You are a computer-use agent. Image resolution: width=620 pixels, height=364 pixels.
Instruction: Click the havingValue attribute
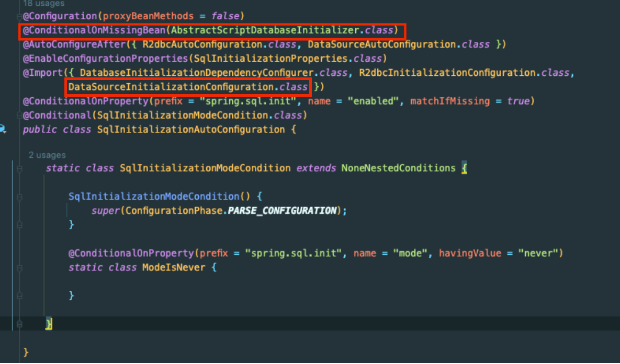coord(470,253)
